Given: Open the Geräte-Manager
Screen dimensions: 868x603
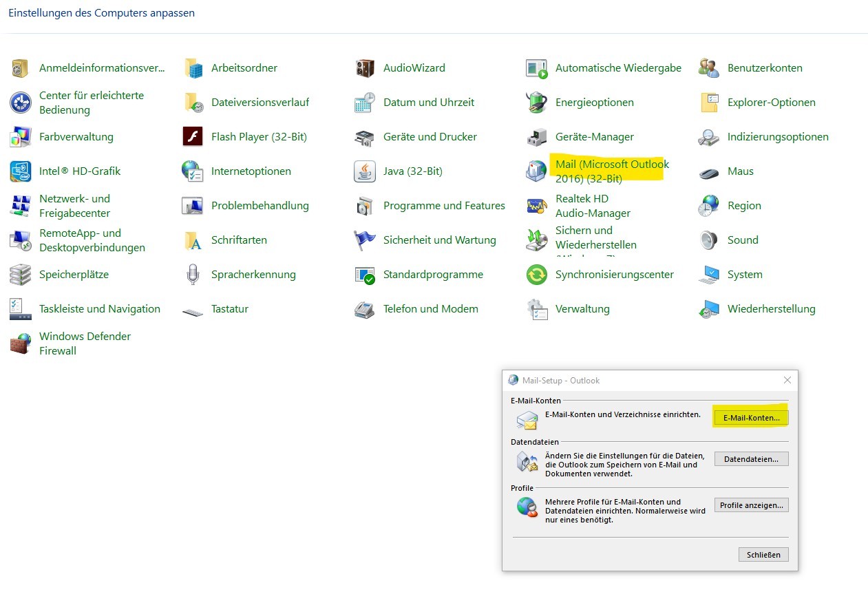Looking at the screenshot, I should coord(594,136).
